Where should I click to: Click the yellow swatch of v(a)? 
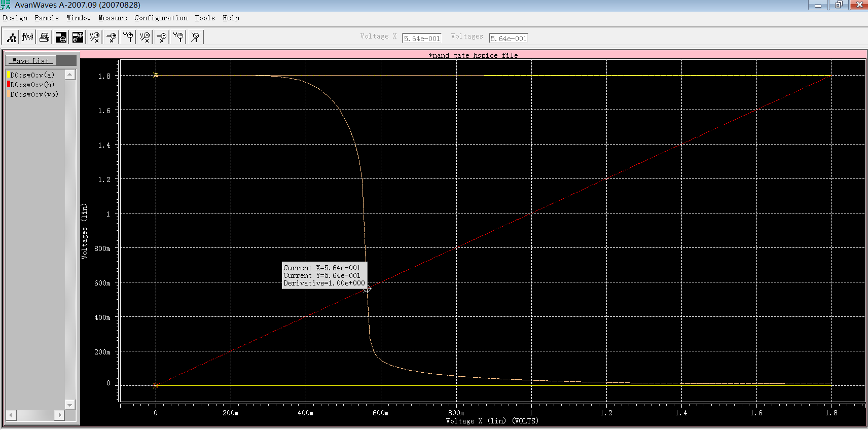[8, 75]
